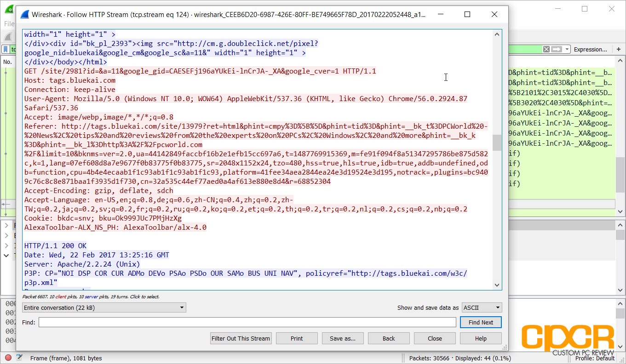
Task: Clear the display filter with X icon
Action: click(x=546, y=49)
